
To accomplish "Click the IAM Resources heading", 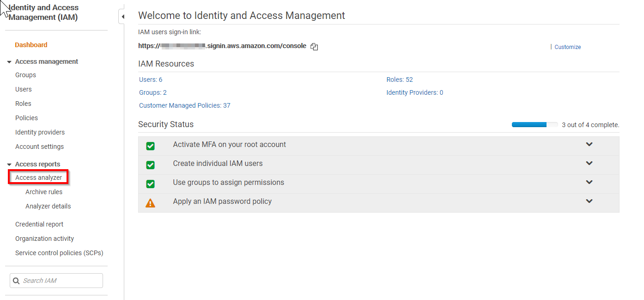I will (166, 64).
